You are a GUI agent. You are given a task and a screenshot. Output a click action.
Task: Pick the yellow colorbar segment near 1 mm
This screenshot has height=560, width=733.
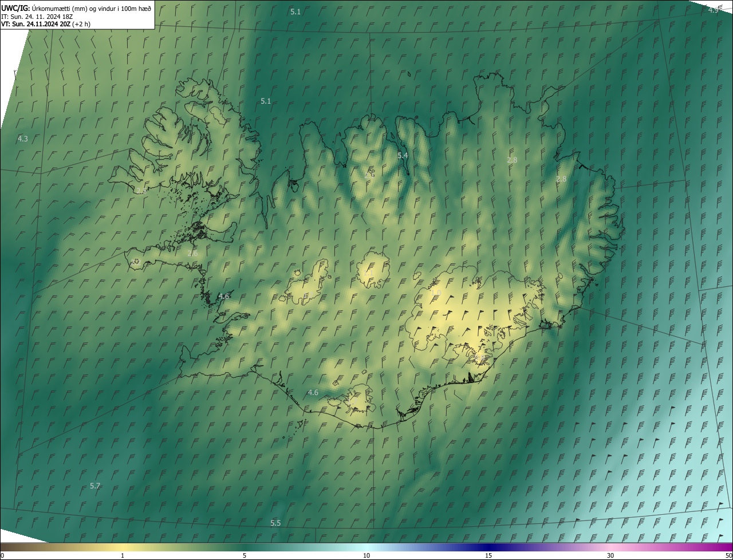coord(123,547)
